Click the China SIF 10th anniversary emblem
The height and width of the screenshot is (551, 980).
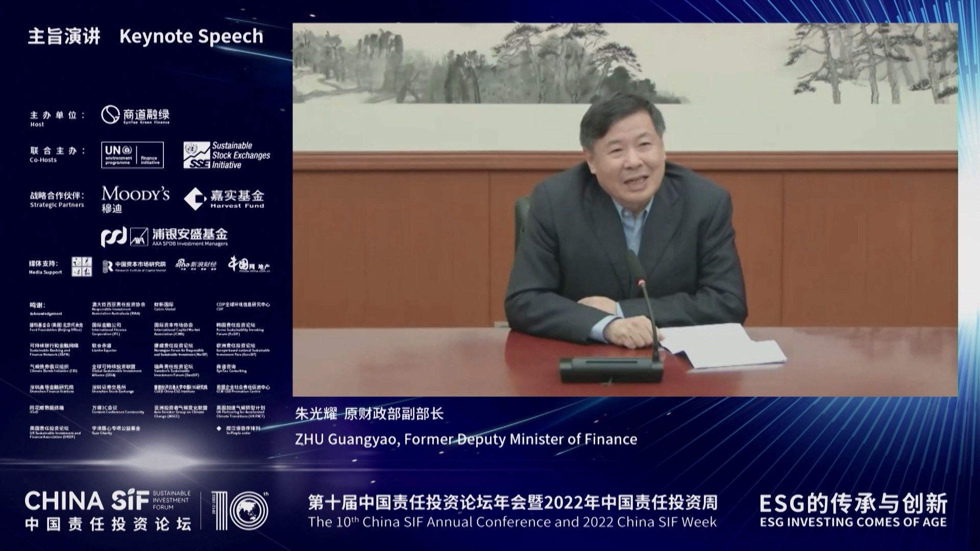(239, 510)
